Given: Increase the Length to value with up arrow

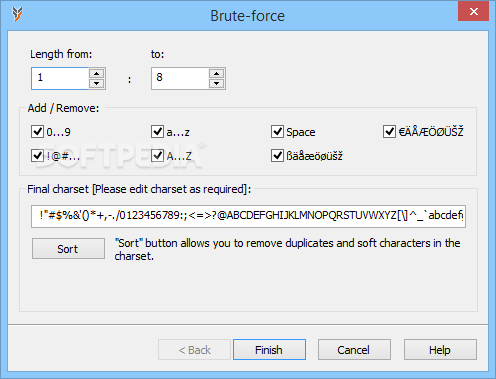Looking at the screenshot, I should click(217, 73).
